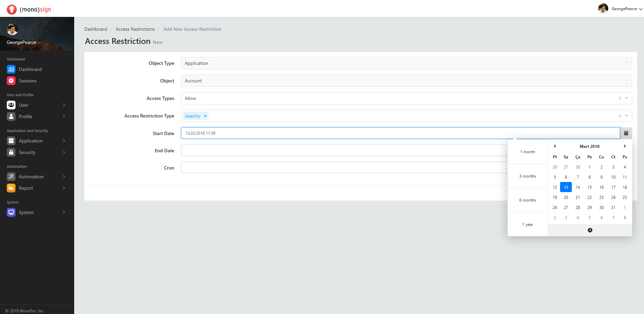The height and width of the screenshot is (314, 644).
Task: Click the Access Restrictions breadcrumb link
Action: [135, 29]
